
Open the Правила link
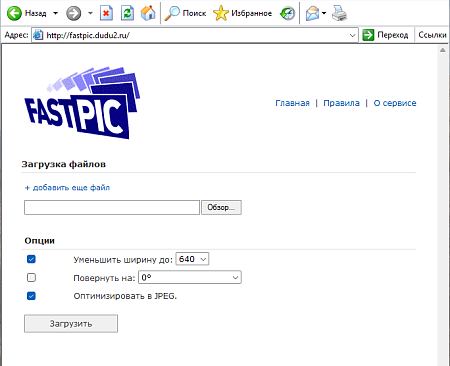click(341, 103)
